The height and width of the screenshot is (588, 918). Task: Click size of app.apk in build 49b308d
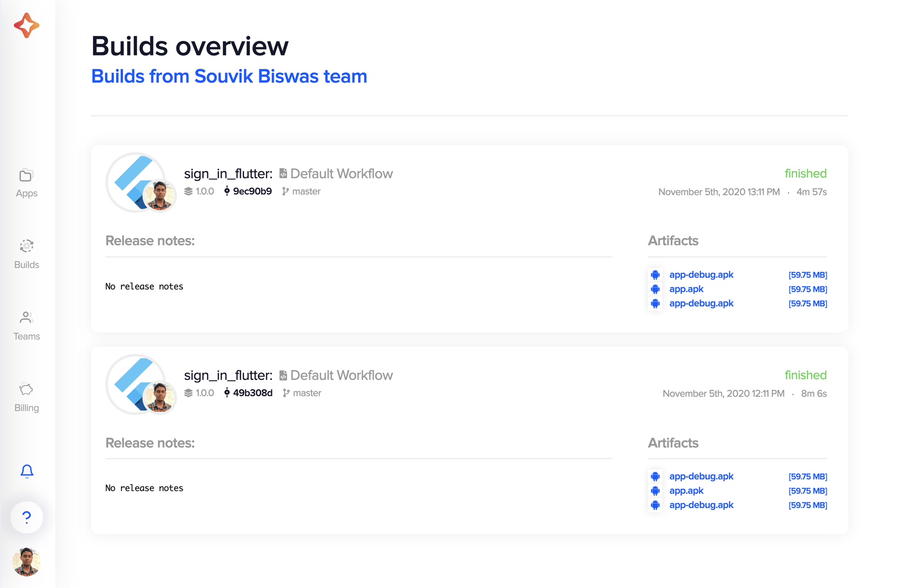click(807, 491)
